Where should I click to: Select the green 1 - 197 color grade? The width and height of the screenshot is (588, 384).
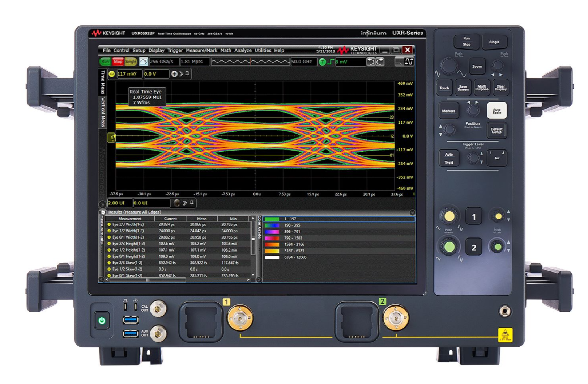tap(290, 219)
